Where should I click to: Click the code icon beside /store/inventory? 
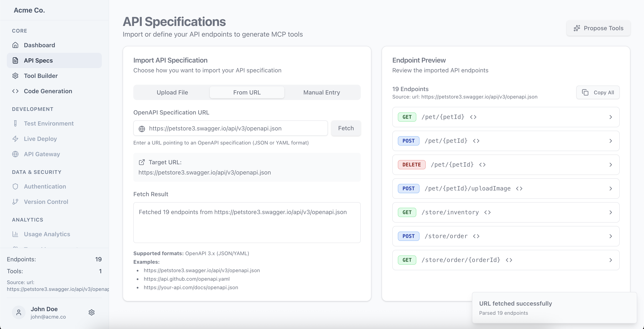click(x=487, y=212)
